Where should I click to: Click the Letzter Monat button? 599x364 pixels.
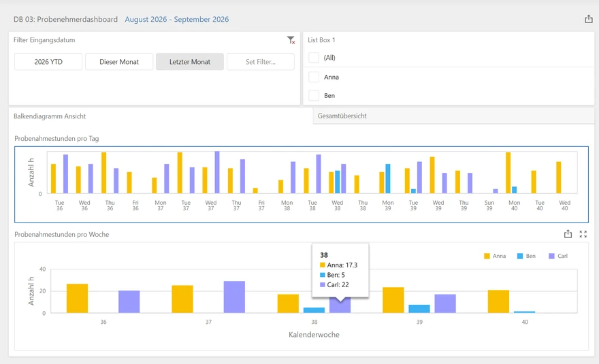click(x=190, y=62)
